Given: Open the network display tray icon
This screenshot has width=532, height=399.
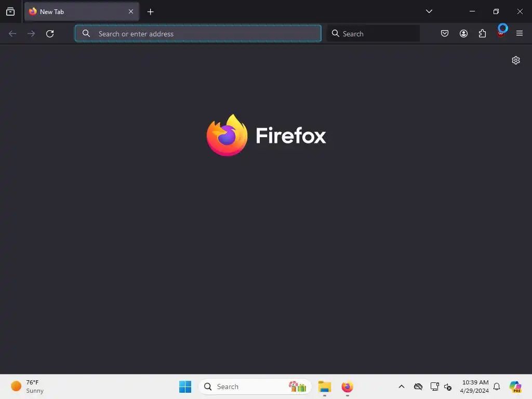Looking at the screenshot, I should click(435, 387).
